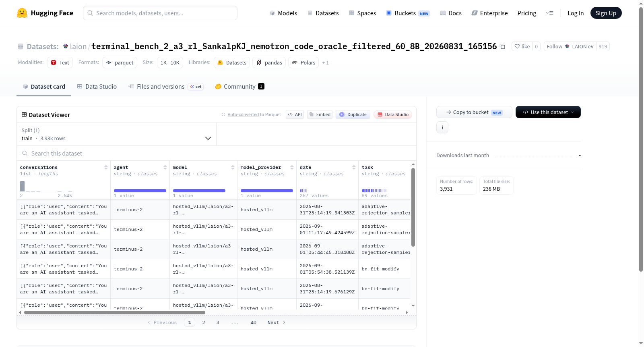Go to page 3 of results
Screen dimensions: 644x347
point(218,322)
